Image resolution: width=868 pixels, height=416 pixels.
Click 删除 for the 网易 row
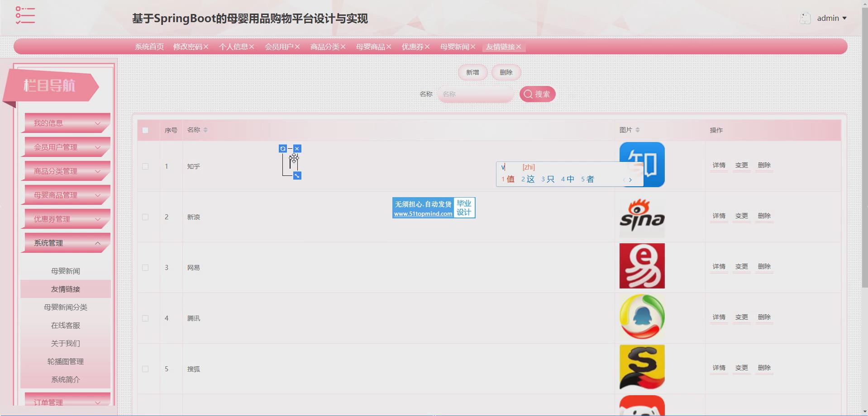click(764, 266)
